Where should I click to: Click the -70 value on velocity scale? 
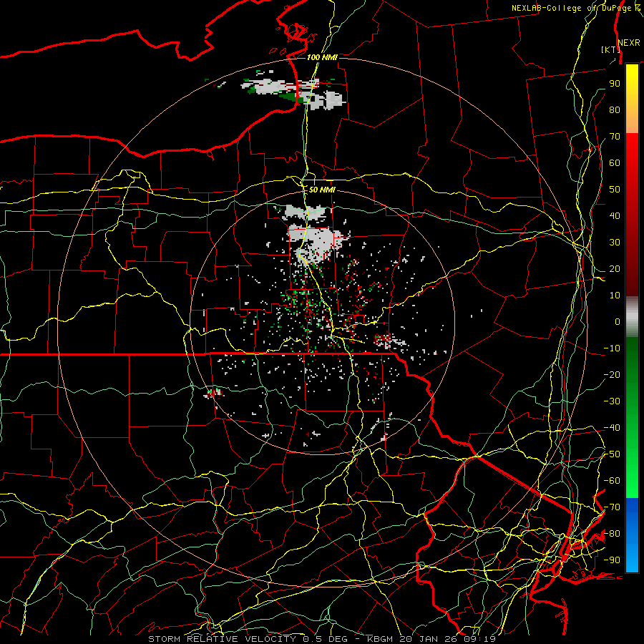pyautogui.click(x=612, y=507)
